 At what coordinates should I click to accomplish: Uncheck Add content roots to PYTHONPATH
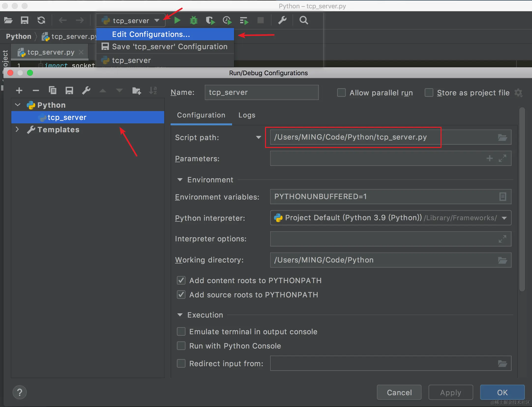pyautogui.click(x=181, y=280)
